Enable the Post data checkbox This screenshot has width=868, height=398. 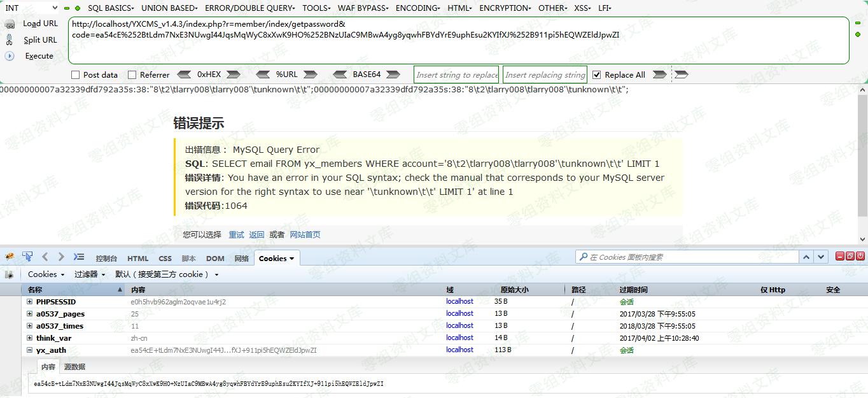pos(76,75)
